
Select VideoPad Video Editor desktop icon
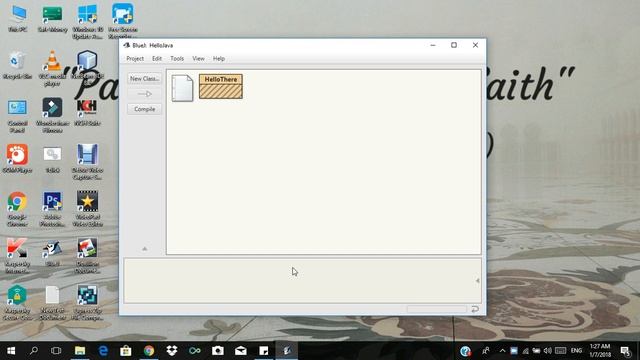[87, 209]
